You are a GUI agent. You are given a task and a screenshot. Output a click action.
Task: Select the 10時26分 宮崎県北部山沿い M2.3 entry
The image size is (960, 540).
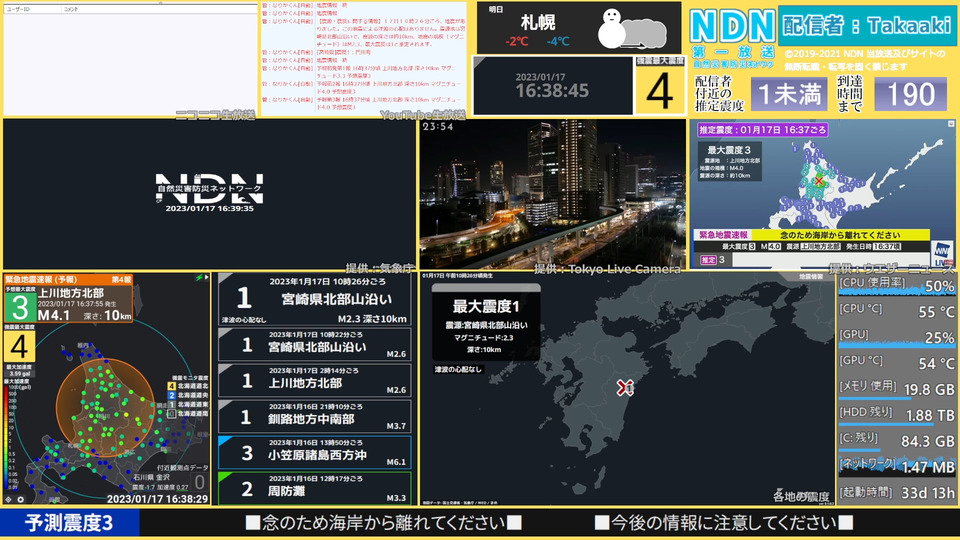pyautogui.click(x=315, y=299)
